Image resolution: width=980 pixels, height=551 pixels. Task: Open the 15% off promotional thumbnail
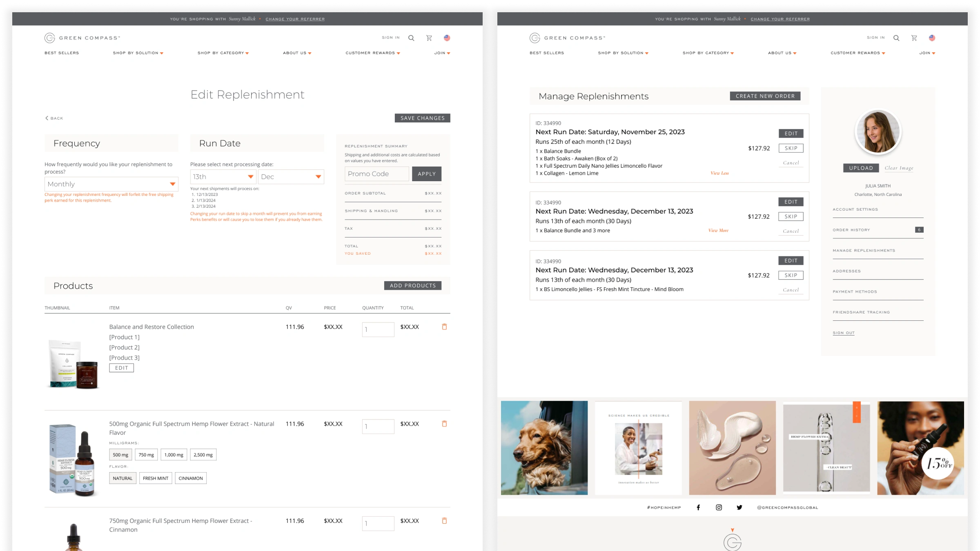(x=920, y=448)
